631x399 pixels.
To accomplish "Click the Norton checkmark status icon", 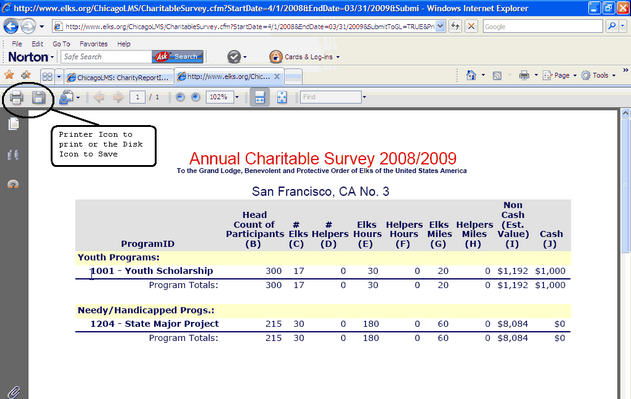I will click(x=234, y=57).
